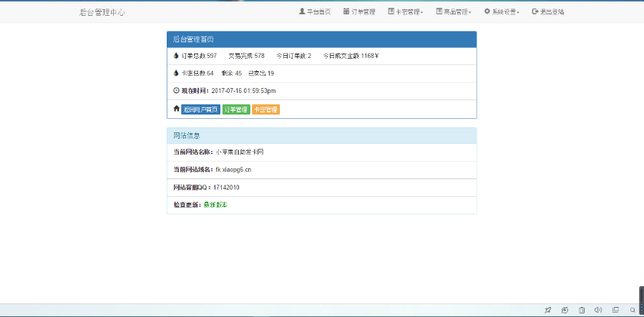Click the clock icon beside 现在时间
This screenshot has height=317, width=644.
click(176, 90)
